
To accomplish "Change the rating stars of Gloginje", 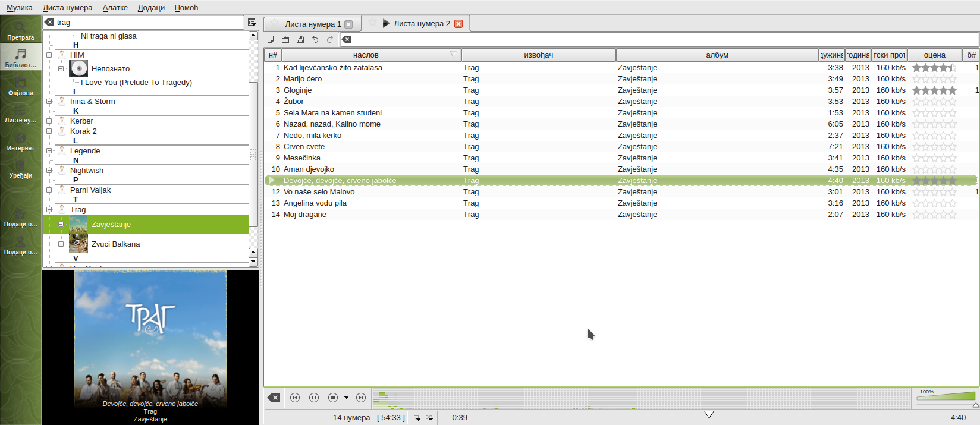I will click(934, 90).
